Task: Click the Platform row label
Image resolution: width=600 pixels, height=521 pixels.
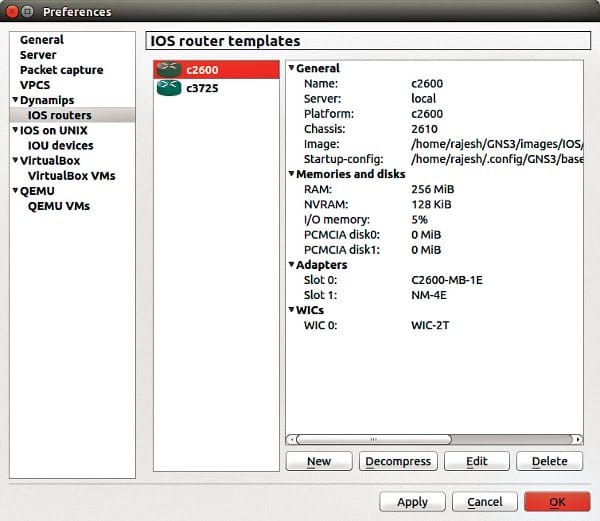Action: coord(329,114)
